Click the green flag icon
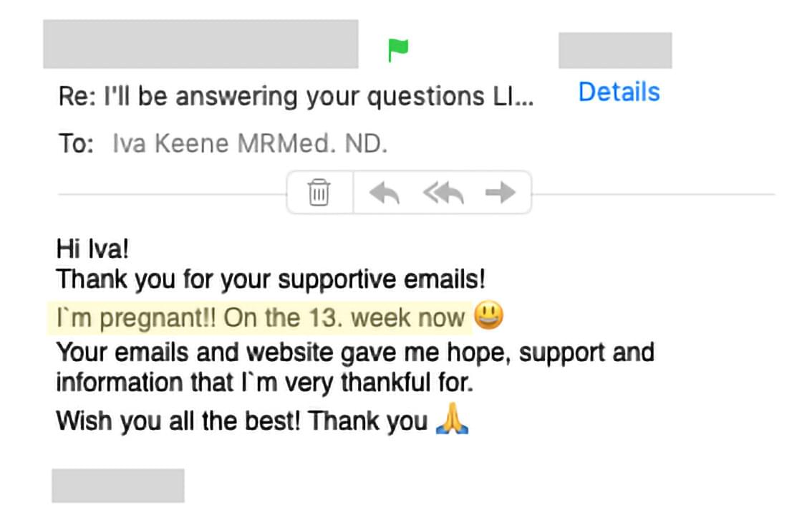 pos(397,50)
